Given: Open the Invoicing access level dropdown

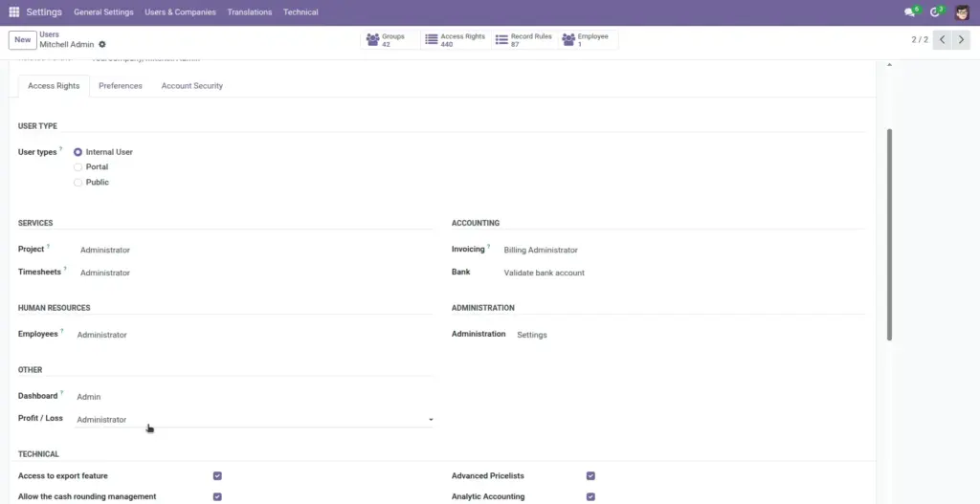Looking at the screenshot, I should click(683, 250).
